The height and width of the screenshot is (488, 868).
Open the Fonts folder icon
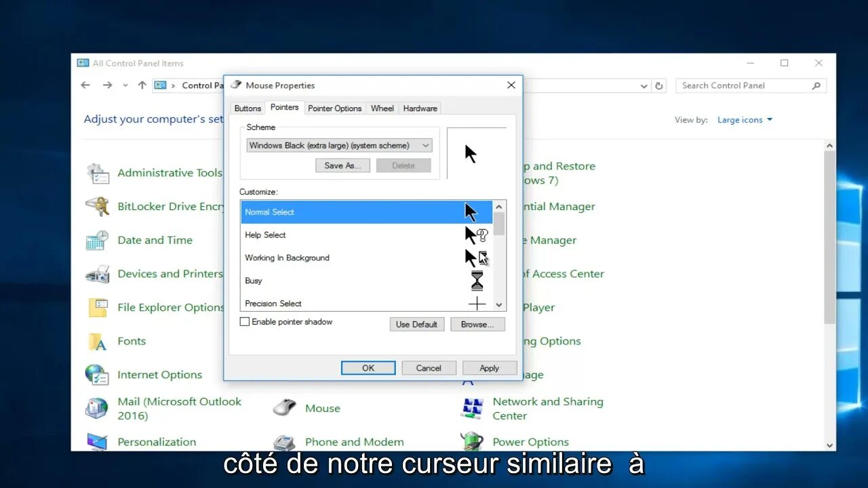point(98,341)
